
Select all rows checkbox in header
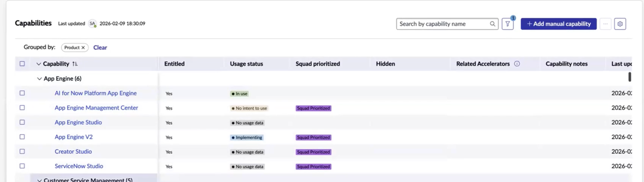pos(22,64)
